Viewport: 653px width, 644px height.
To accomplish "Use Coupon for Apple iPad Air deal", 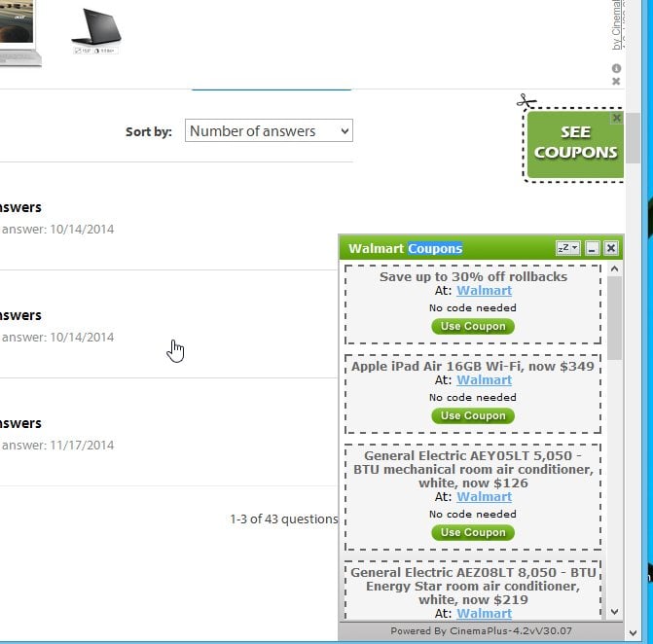I will click(473, 415).
